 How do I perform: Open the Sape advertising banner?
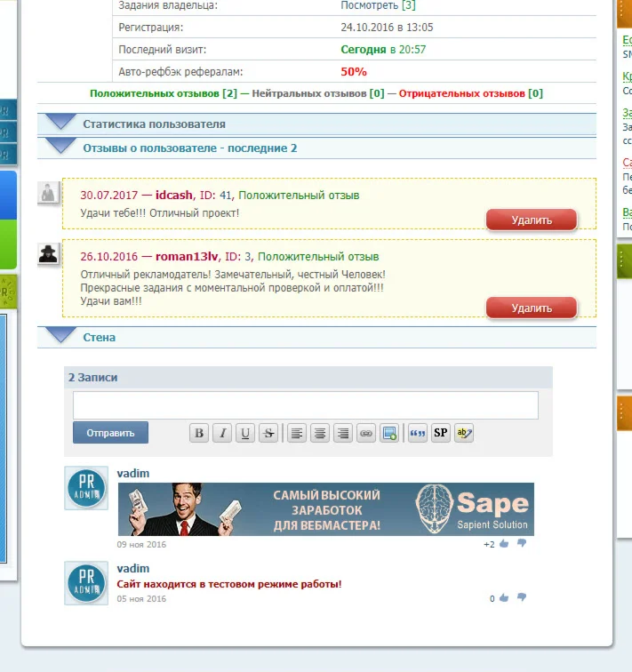click(326, 509)
